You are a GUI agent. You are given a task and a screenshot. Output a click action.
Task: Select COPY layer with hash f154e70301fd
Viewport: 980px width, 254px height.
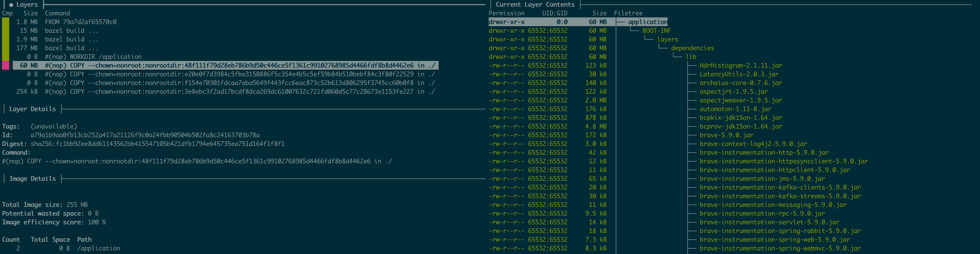click(226, 83)
